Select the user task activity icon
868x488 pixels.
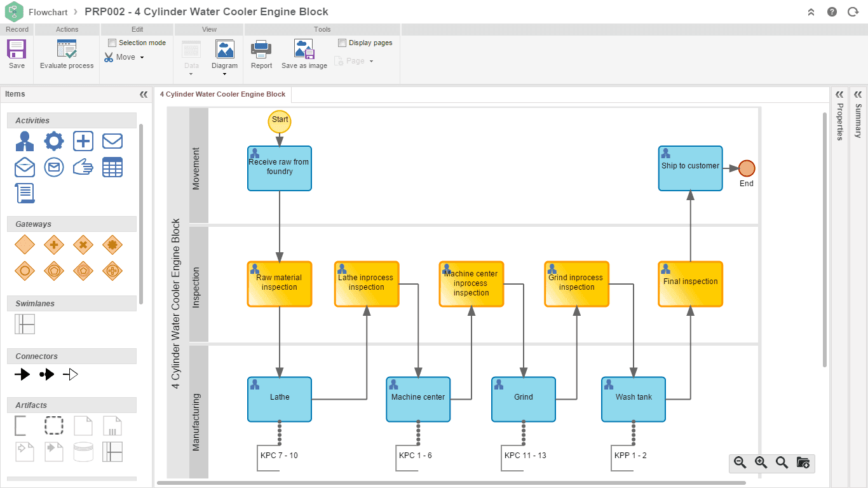tap(25, 141)
